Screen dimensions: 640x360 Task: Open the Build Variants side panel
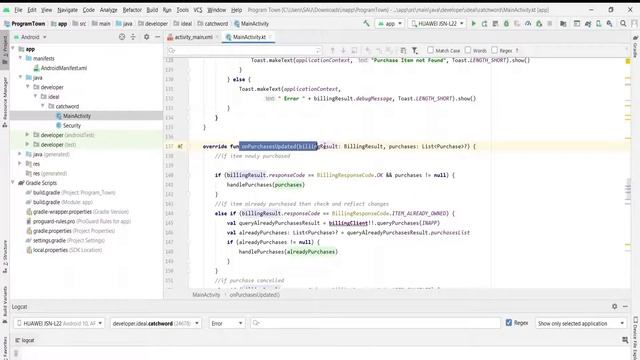pyautogui.click(x=4, y=305)
